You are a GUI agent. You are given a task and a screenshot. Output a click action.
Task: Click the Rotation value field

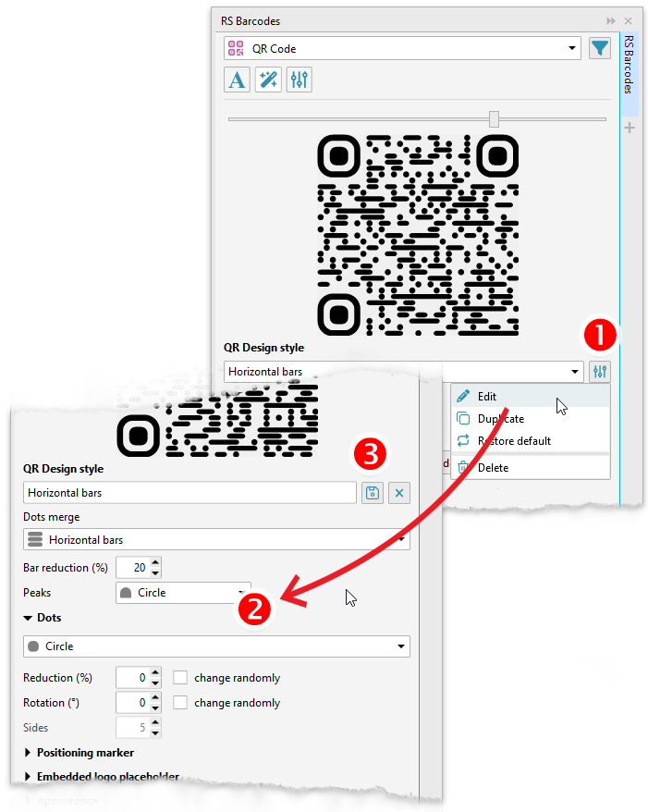pos(133,703)
